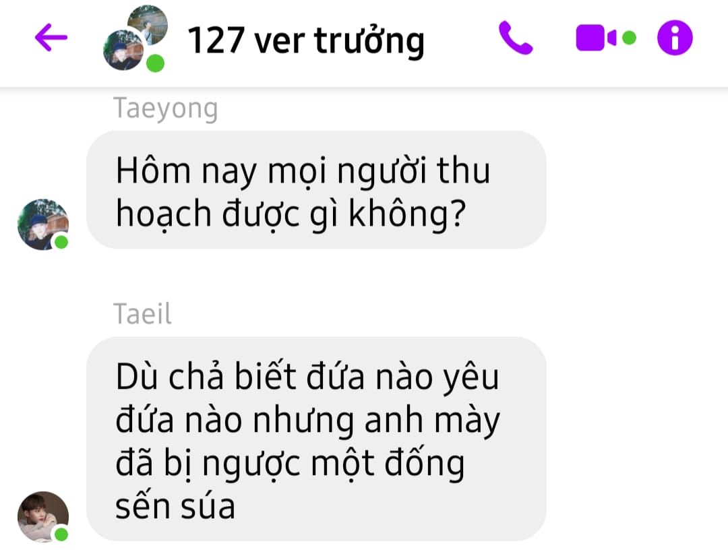Tap the words 'thu hoạch' in Taeyong's message
This screenshot has width=728, height=560.
click(x=302, y=193)
